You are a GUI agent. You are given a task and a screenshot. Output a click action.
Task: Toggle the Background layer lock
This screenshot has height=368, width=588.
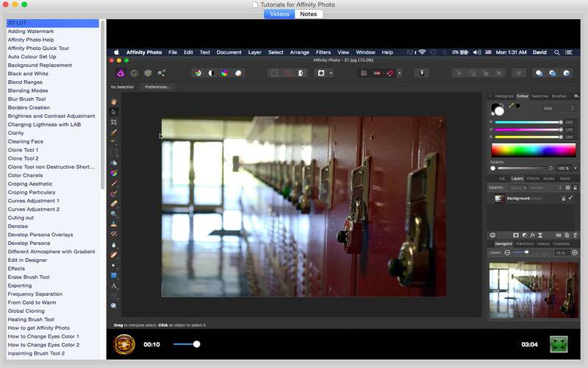pyautogui.click(x=563, y=198)
